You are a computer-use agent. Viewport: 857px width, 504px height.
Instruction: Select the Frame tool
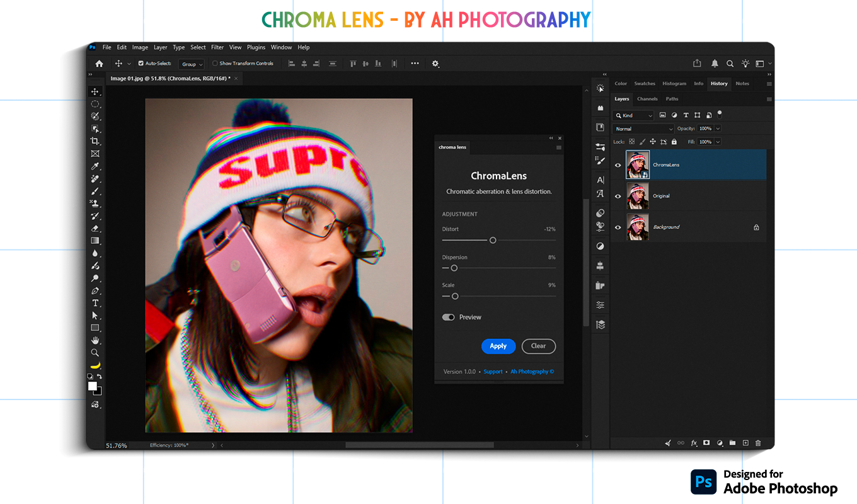click(x=95, y=154)
